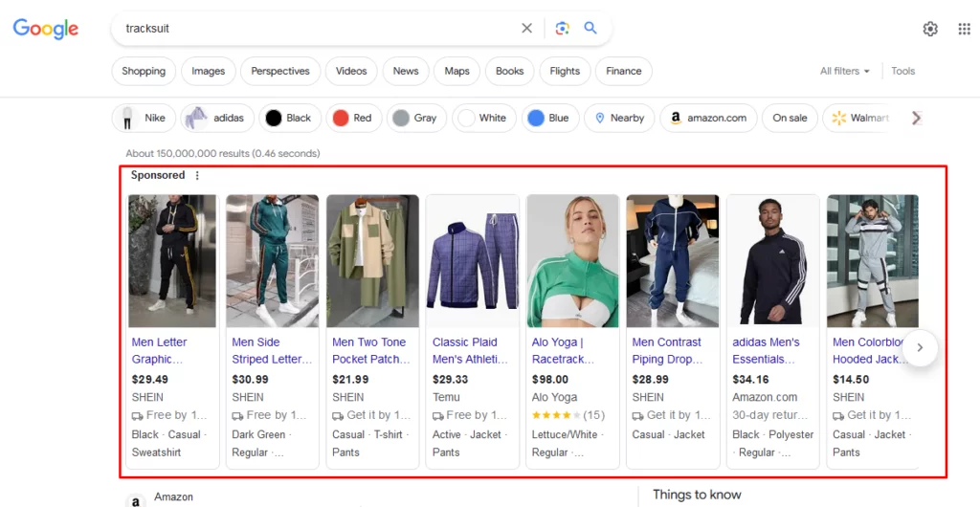Screen dimensions: 980x507
Task: Filter by the White color chip
Action: pos(484,118)
